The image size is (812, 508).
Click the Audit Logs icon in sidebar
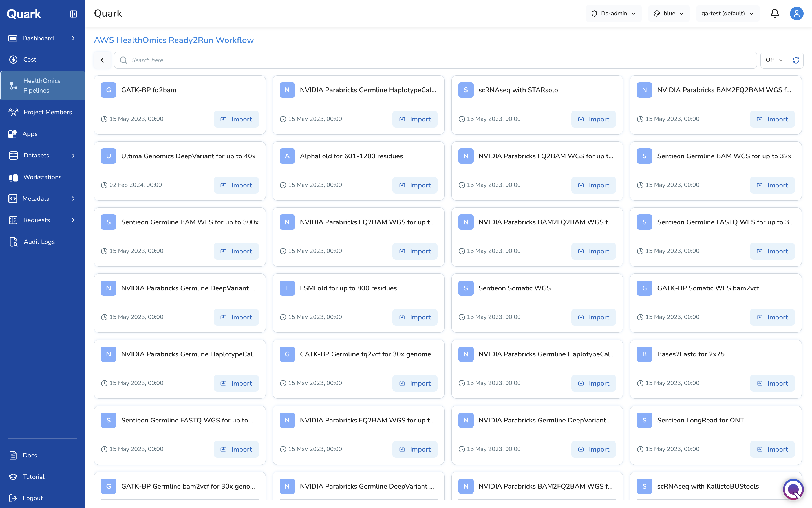(x=14, y=242)
